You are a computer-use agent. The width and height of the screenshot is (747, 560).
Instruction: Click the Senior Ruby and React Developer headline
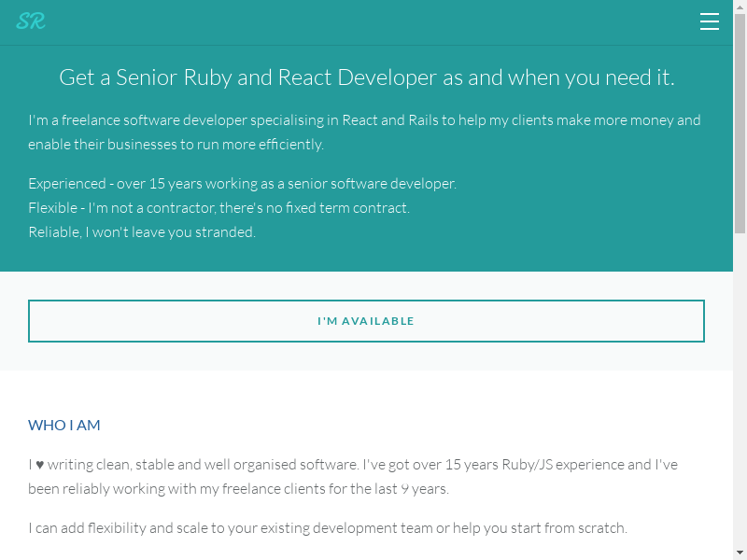tap(366, 77)
